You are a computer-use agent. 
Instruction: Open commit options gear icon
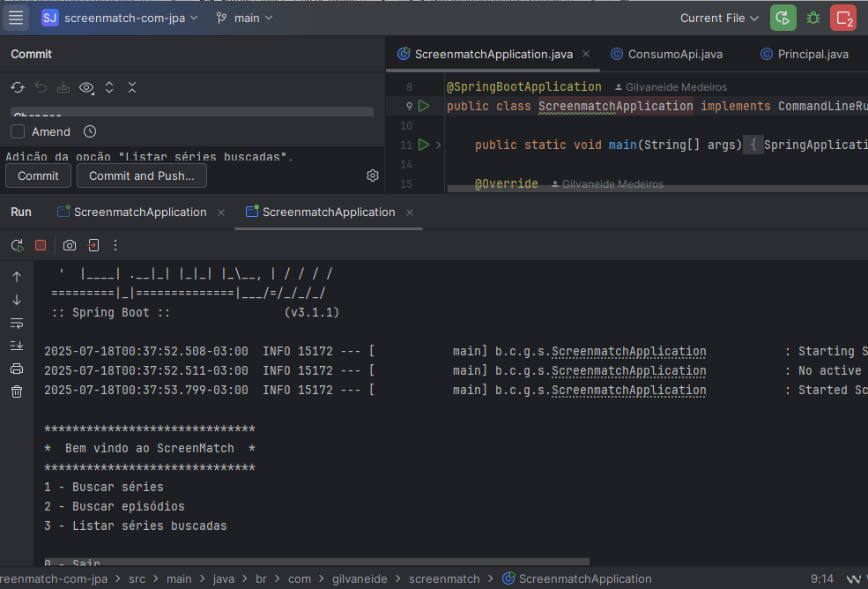coord(373,175)
